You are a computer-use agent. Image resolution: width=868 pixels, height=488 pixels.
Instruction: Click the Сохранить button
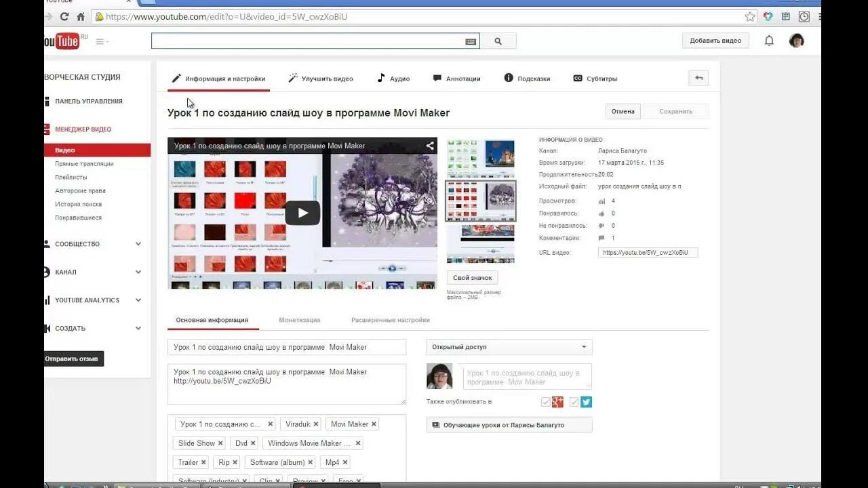[x=675, y=111]
